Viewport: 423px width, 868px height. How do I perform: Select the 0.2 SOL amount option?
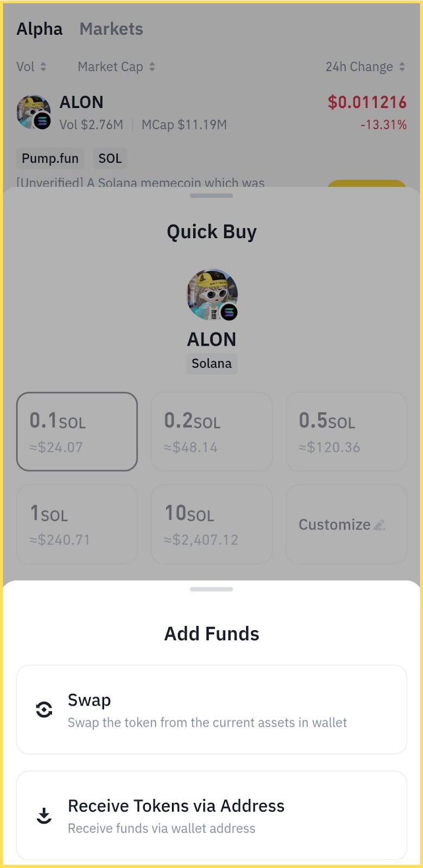coord(211,432)
